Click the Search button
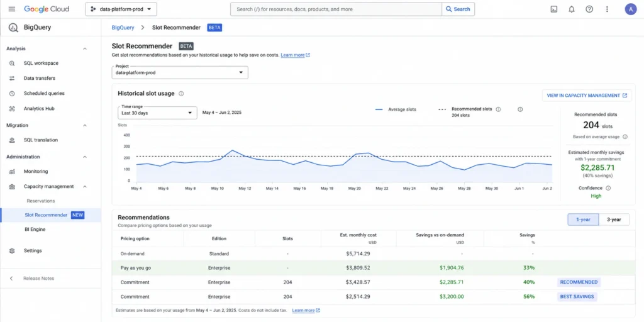Image resolution: width=644 pixels, height=322 pixels. [x=458, y=9]
